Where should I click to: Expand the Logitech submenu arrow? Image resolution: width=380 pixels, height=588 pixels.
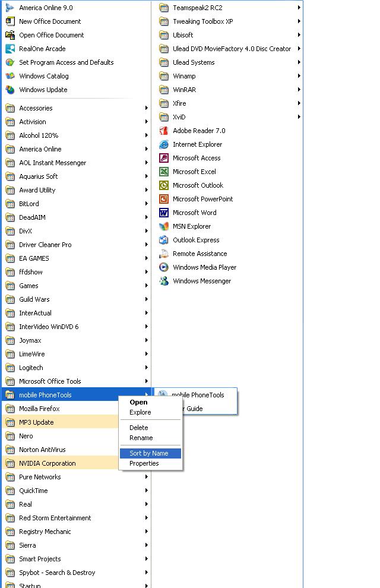point(147,368)
